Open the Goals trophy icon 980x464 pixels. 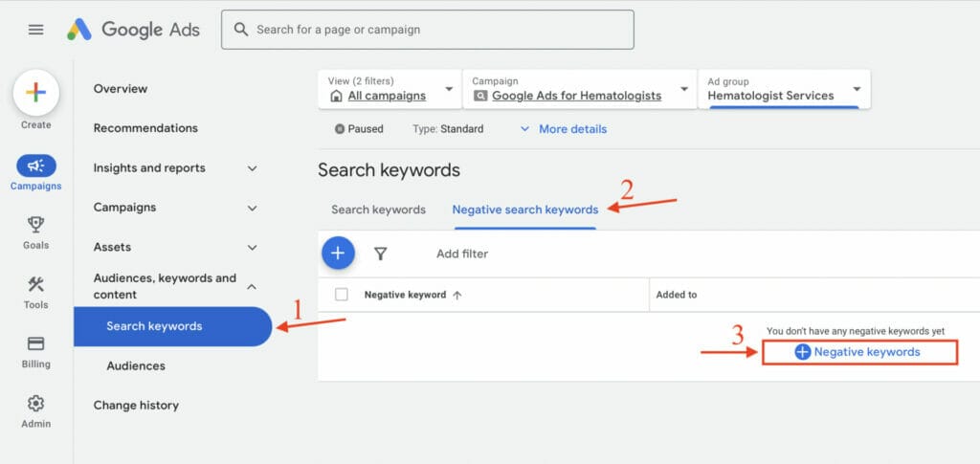point(36,225)
